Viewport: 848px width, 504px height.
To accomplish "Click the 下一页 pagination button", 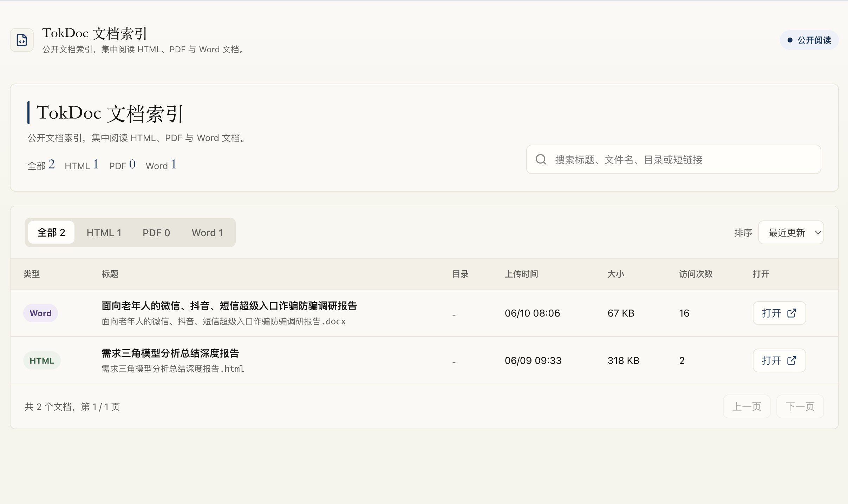I will [800, 406].
